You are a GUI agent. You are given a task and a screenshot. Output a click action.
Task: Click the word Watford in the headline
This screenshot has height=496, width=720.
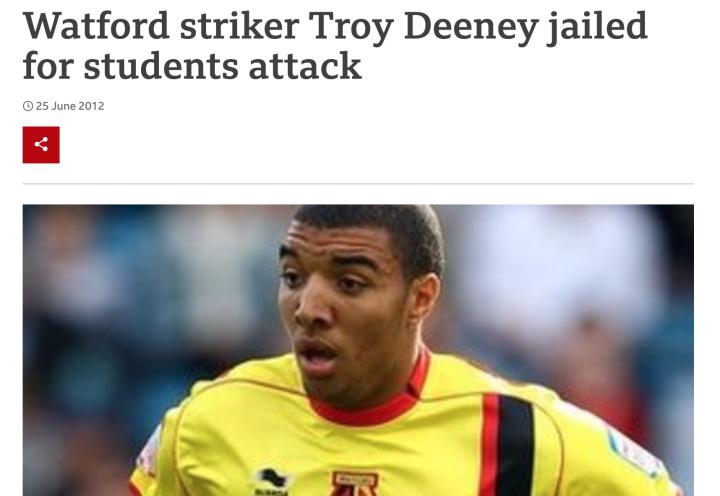coord(96,26)
